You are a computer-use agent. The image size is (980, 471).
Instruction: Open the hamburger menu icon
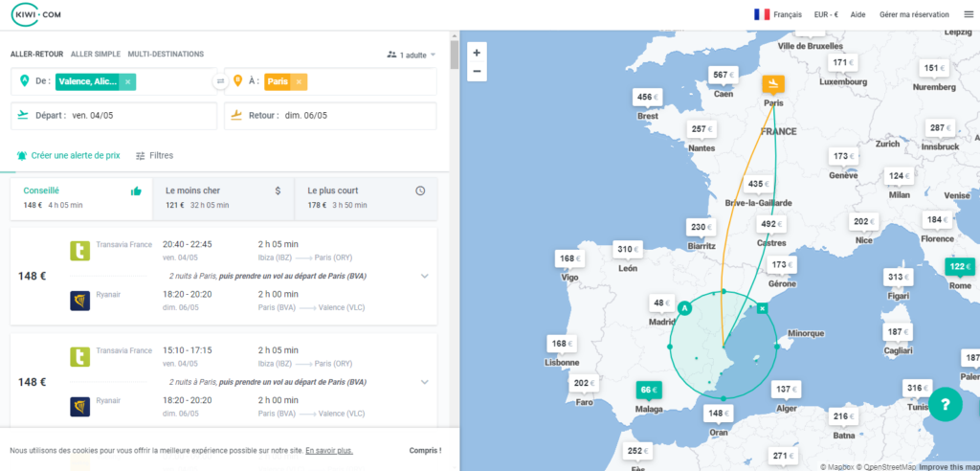pos(969,14)
